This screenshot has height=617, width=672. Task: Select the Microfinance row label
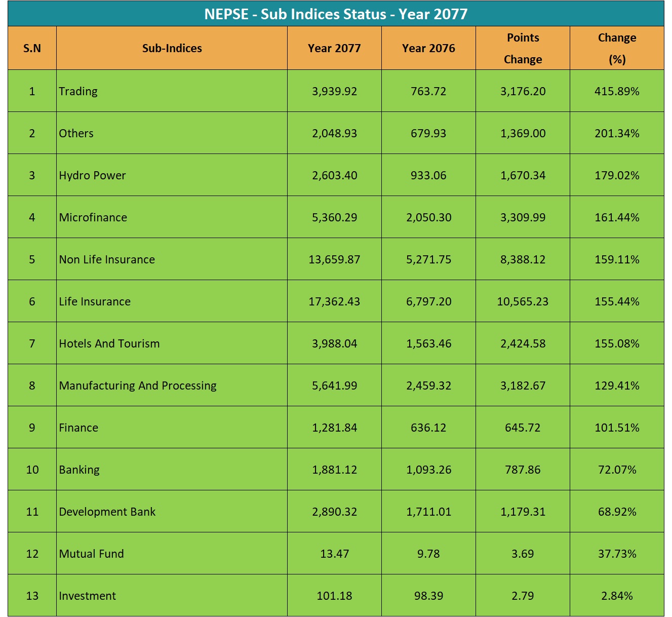tap(93, 217)
